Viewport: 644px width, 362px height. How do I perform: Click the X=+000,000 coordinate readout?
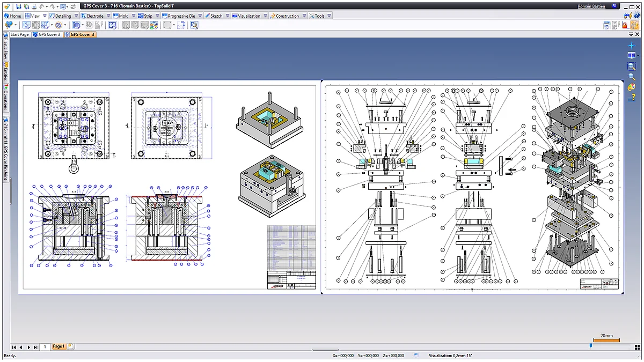tap(343, 356)
